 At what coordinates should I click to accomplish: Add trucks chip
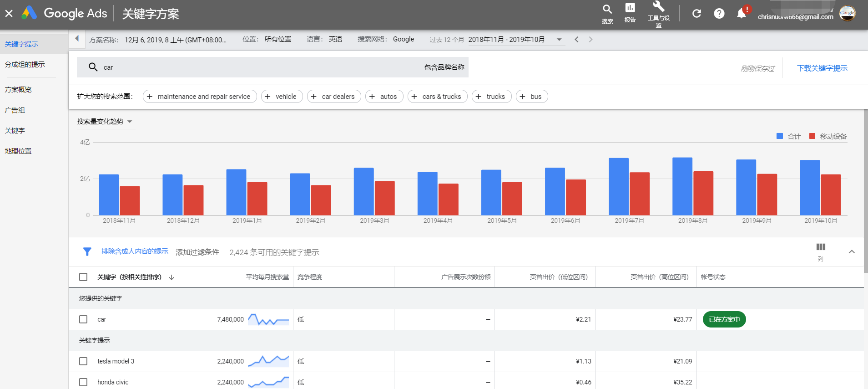tap(492, 97)
